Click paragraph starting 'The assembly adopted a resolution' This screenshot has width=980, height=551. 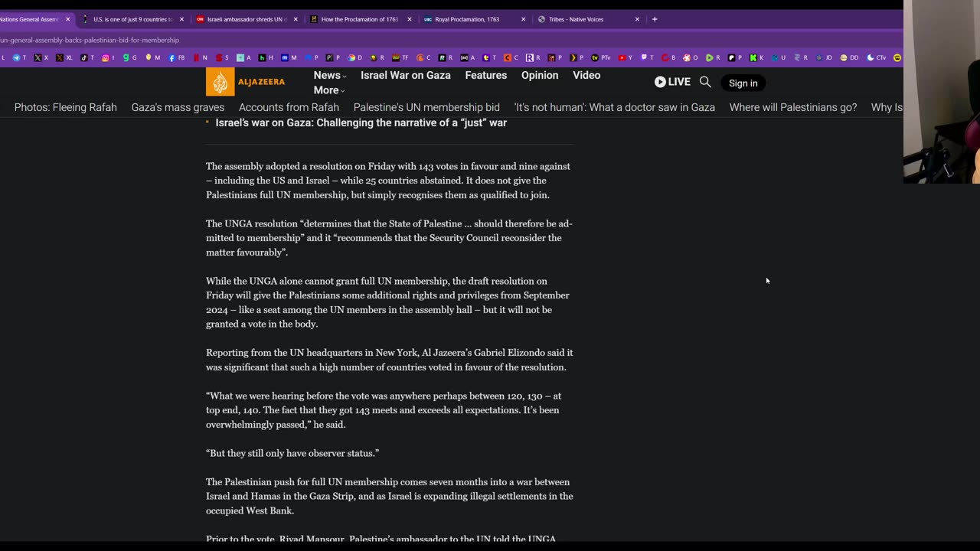pos(388,181)
